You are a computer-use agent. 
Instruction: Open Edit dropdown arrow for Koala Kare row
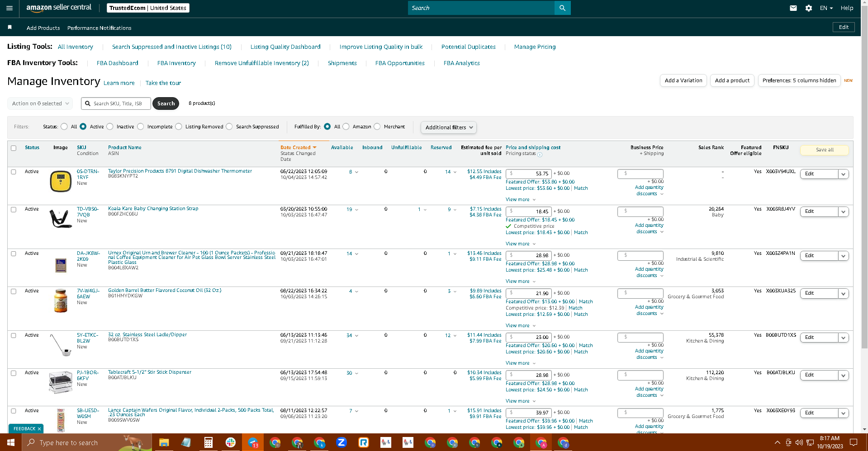coord(843,211)
